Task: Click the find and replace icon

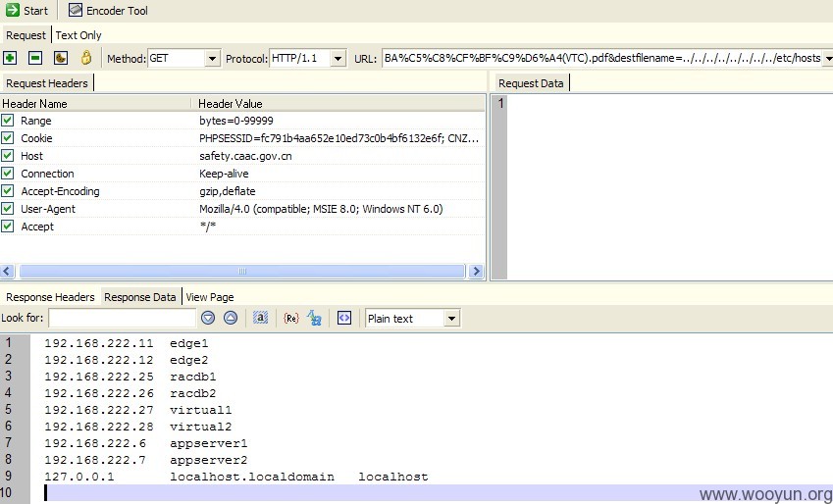Action: pos(314,318)
